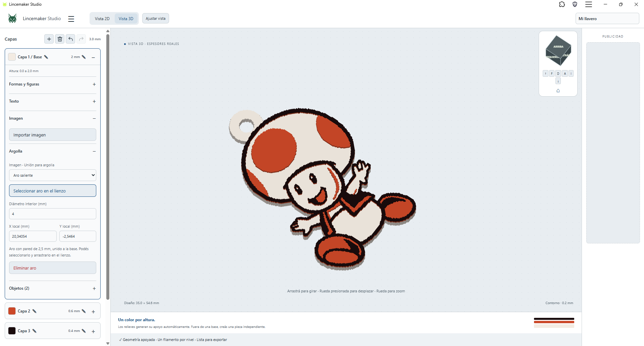Click the D right view button
This screenshot has width=644, height=346.
[558, 73]
